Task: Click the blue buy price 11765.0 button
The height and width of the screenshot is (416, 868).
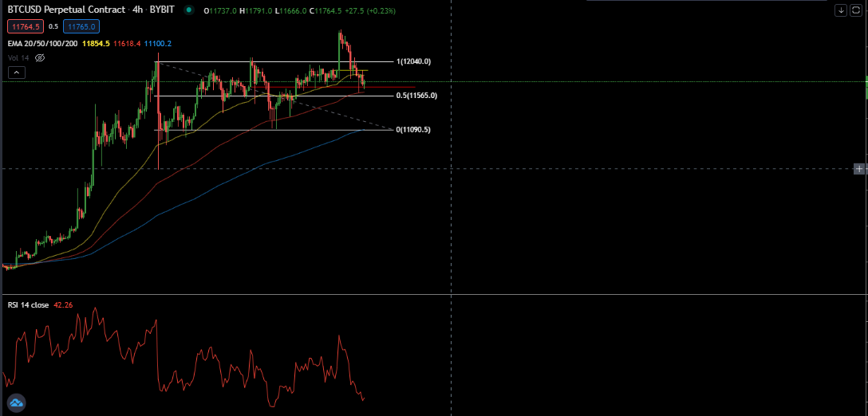Action: [x=81, y=26]
